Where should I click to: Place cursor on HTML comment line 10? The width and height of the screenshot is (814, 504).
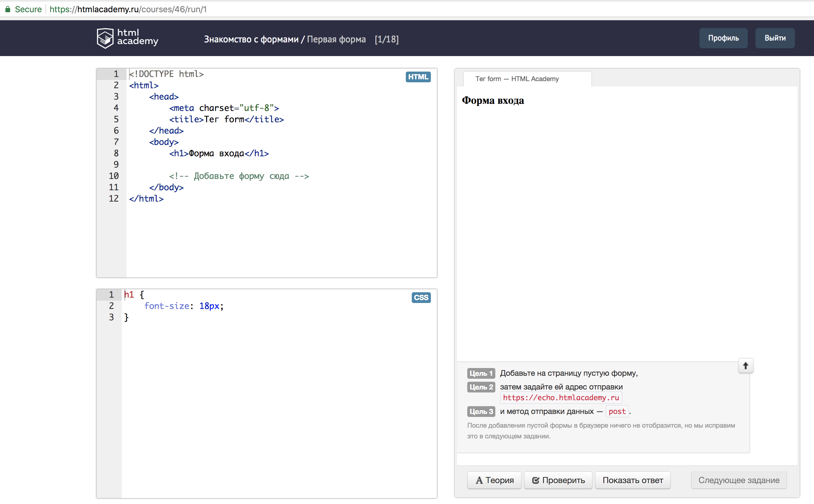click(239, 176)
